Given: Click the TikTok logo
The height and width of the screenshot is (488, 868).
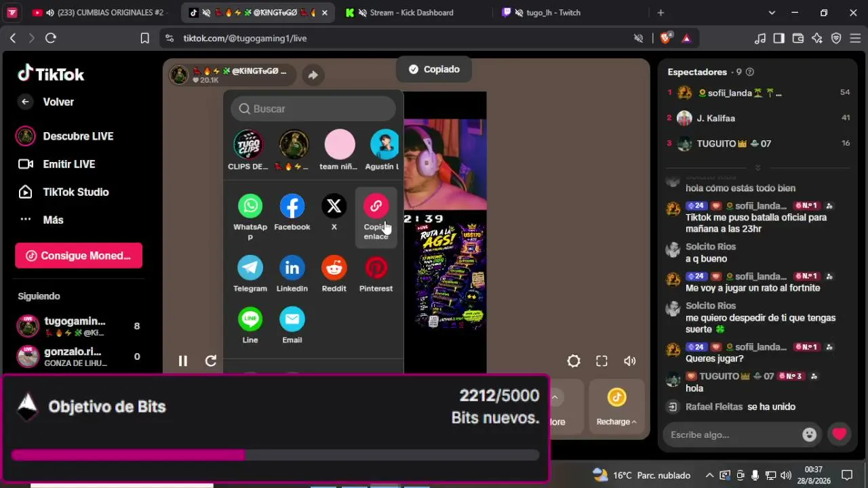Looking at the screenshot, I should [x=51, y=74].
